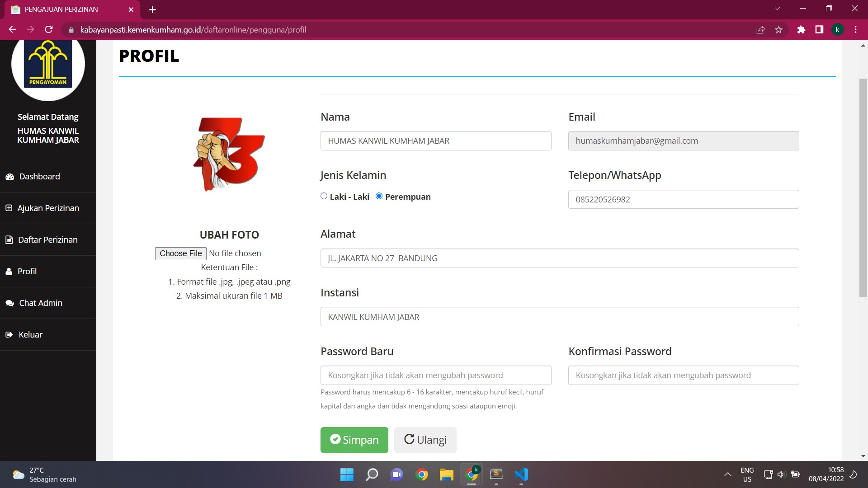Click the page vertical scrollbar
This screenshot has width=868, height=488.
[863, 188]
